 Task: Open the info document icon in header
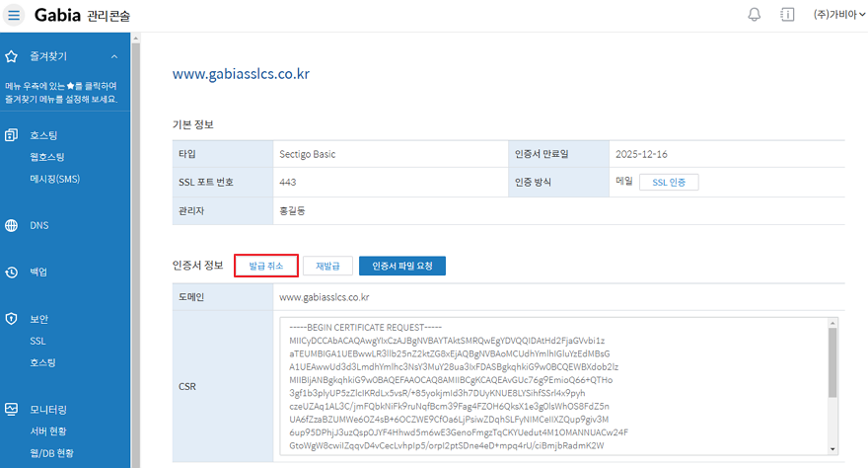coord(787,15)
